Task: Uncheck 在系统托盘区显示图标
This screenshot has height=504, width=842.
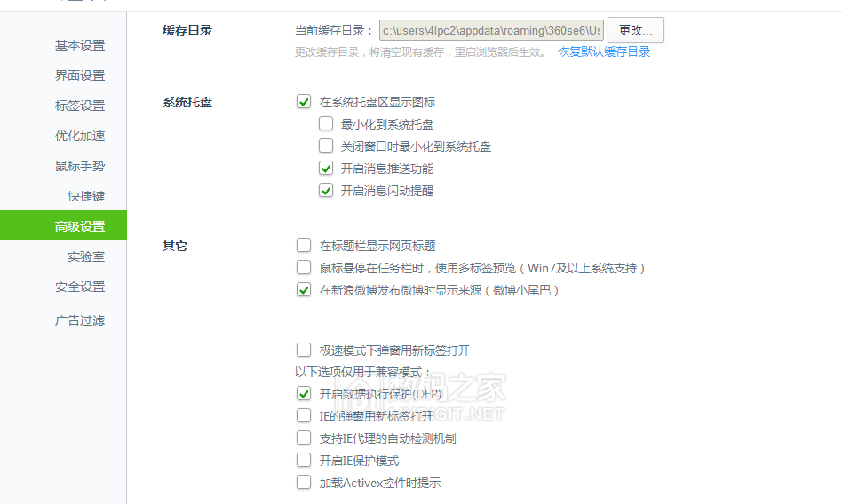Action: pyautogui.click(x=304, y=101)
